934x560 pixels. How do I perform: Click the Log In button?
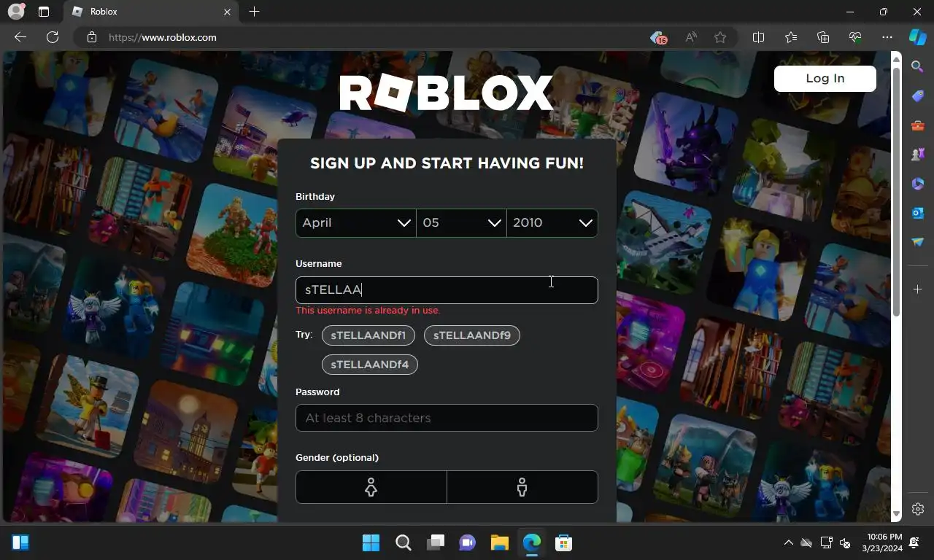pyautogui.click(x=825, y=78)
